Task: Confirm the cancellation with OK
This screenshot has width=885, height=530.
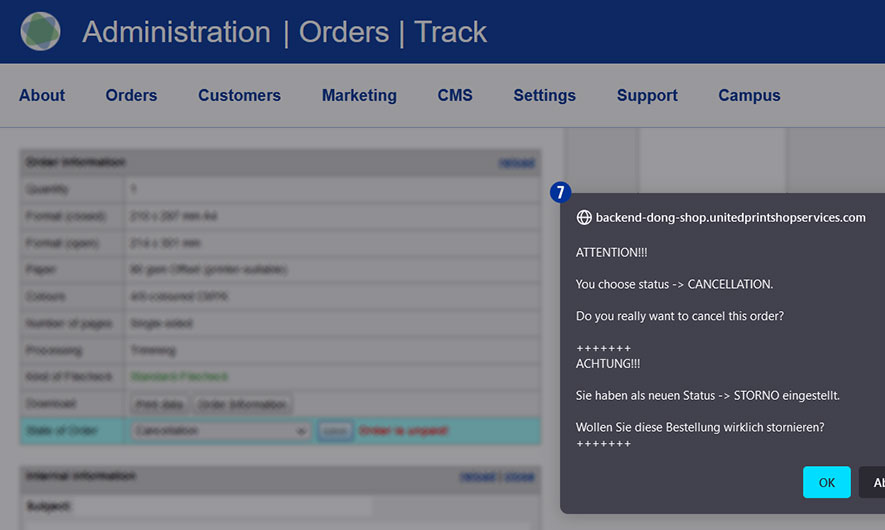Action: (826, 482)
